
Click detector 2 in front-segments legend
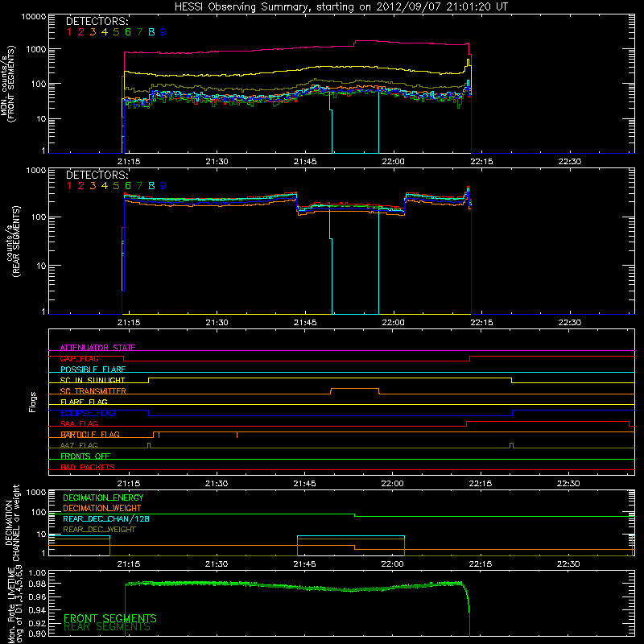81,31
